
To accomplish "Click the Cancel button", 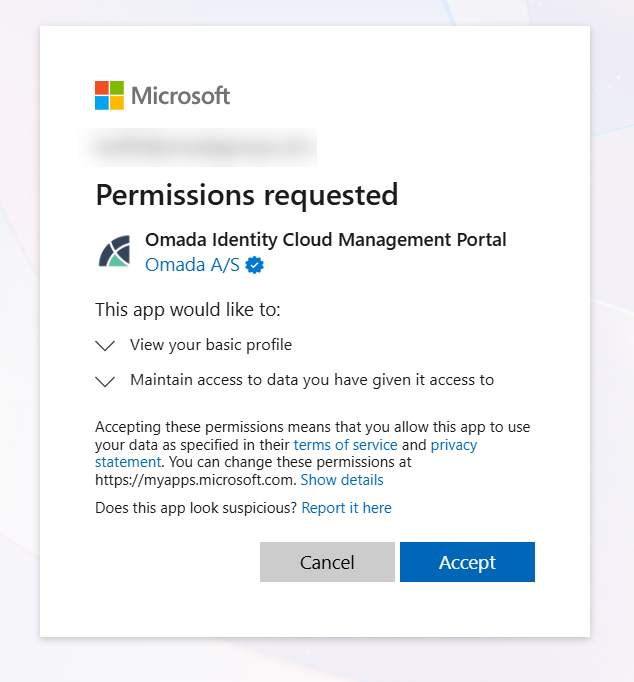I will [327, 562].
